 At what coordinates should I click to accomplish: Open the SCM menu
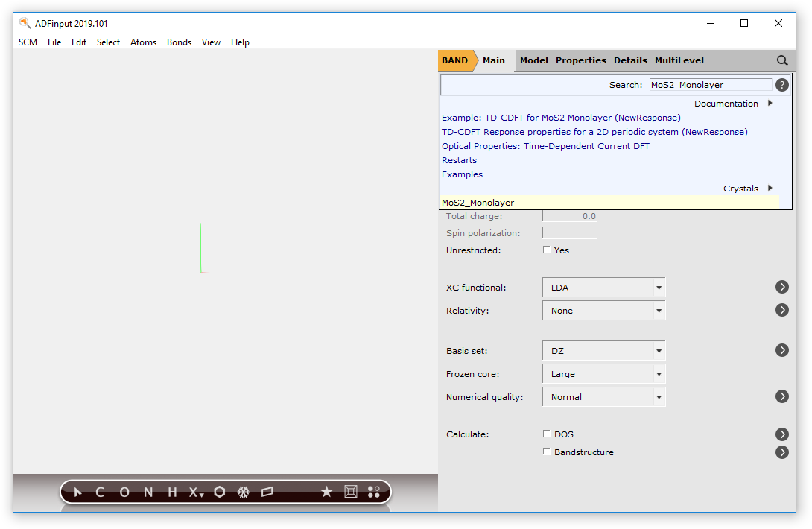(28, 42)
